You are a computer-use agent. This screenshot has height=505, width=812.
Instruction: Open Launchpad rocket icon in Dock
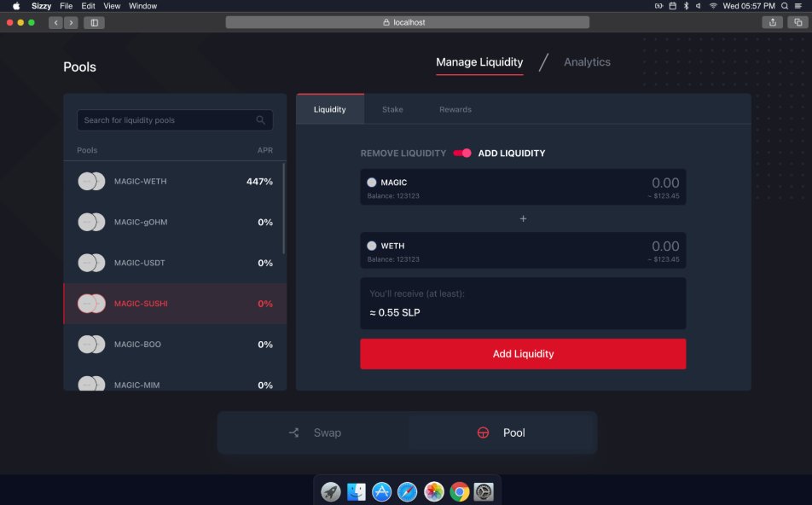[330, 491]
